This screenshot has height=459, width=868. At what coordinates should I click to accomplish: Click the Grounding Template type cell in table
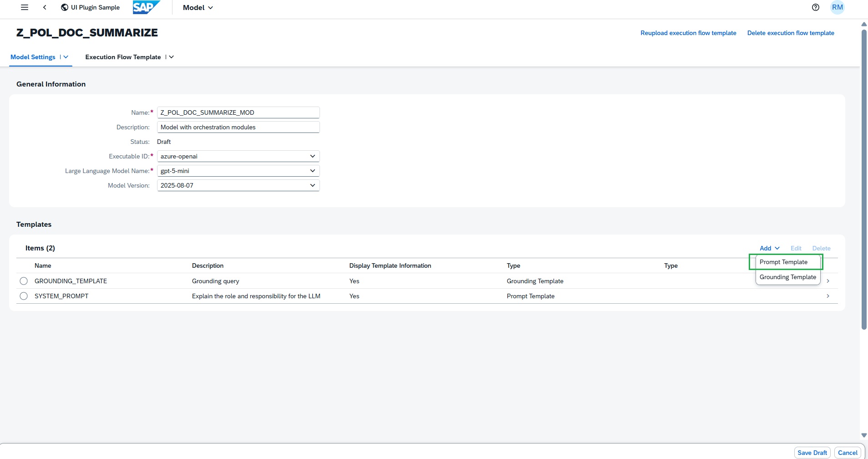click(535, 281)
